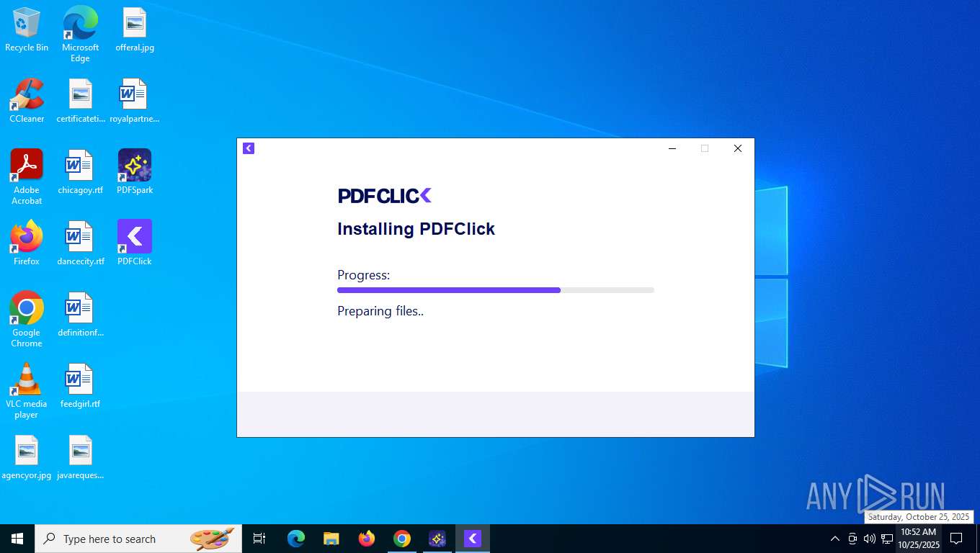Launch the Microsoft Edge desktop shortcut
Image resolution: width=980 pixels, height=553 pixels.
80,34
